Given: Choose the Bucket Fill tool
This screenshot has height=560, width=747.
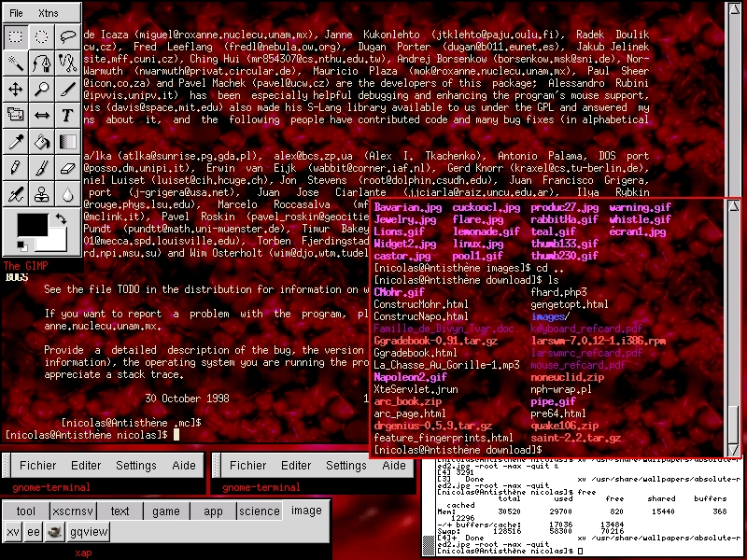Looking at the screenshot, I should (x=42, y=141).
